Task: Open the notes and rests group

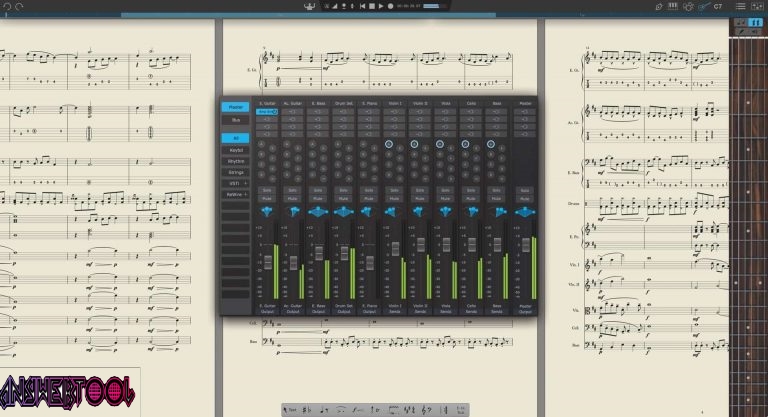Action: click(324, 410)
